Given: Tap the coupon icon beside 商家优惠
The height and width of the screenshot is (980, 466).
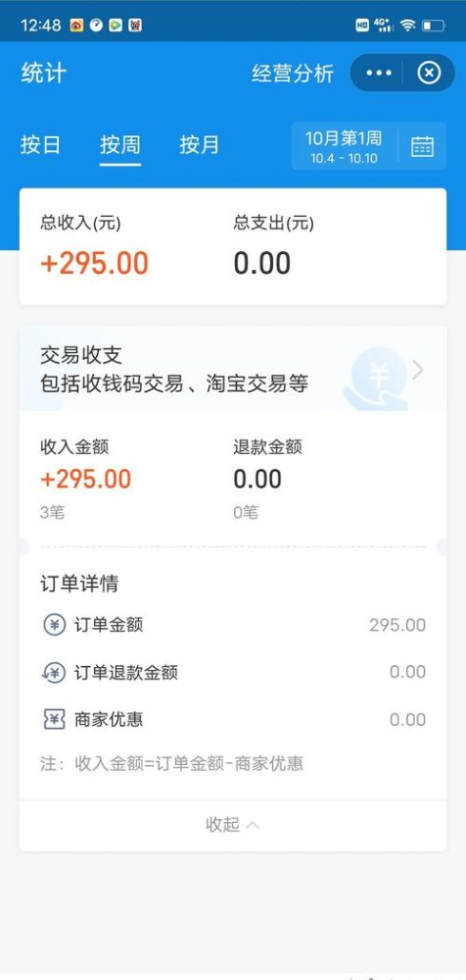Looking at the screenshot, I should pyautogui.click(x=54, y=719).
